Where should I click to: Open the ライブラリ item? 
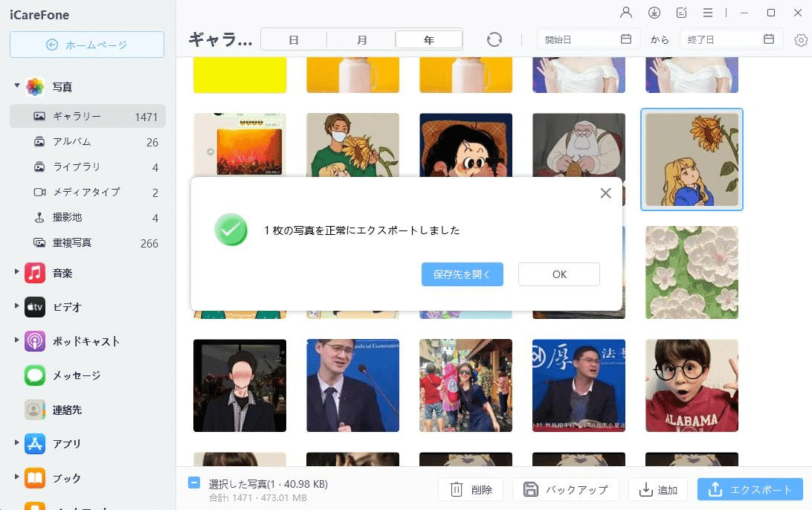click(x=88, y=167)
